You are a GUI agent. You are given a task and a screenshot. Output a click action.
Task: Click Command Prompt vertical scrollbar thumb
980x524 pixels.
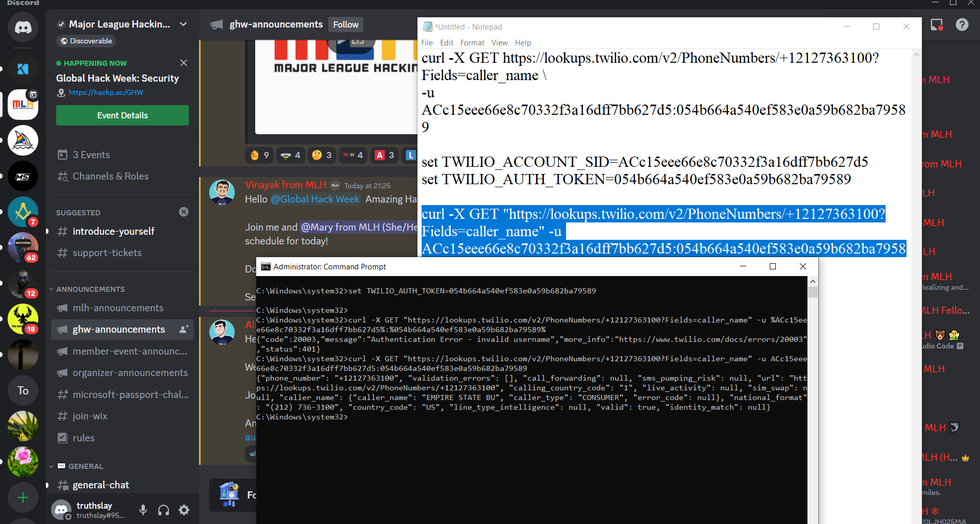click(813, 292)
